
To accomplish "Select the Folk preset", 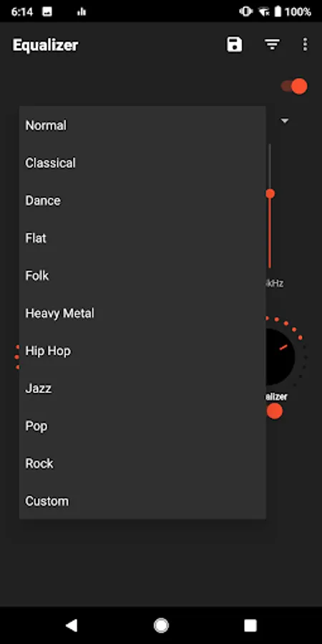I will (x=142, y=275).
